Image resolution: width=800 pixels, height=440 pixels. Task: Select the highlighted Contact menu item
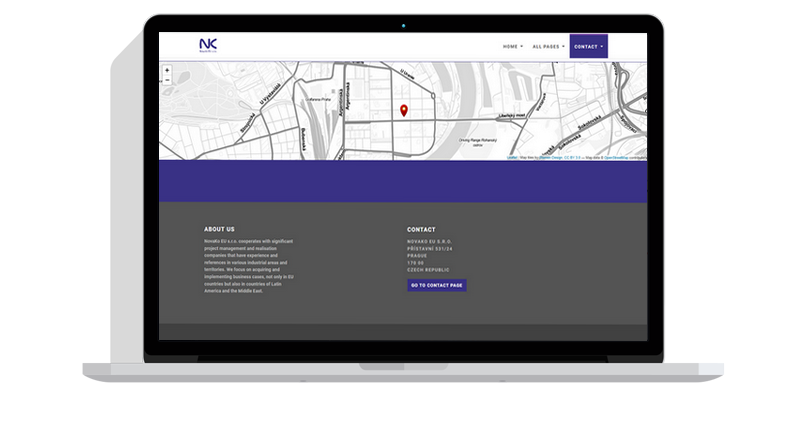pos(586,46)
